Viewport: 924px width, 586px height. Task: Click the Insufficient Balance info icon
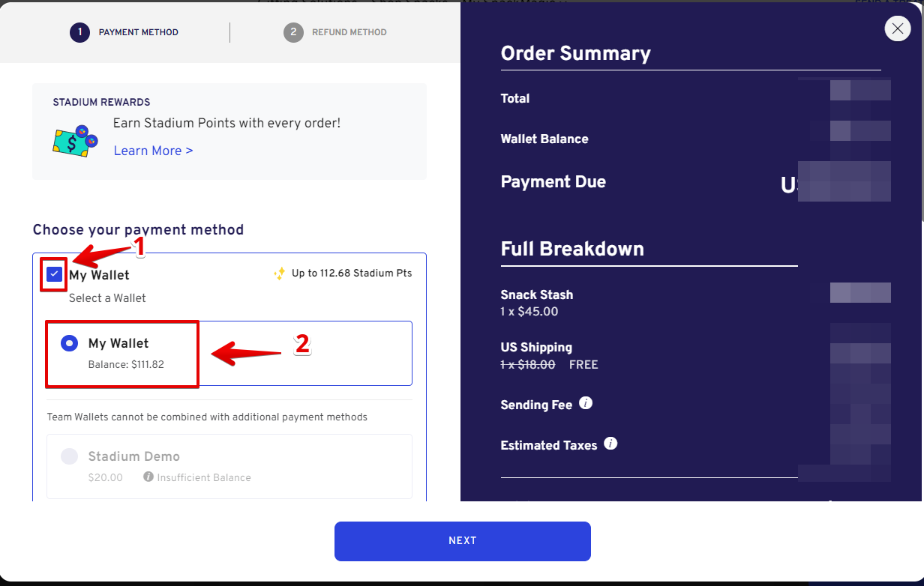pos(148,477)
